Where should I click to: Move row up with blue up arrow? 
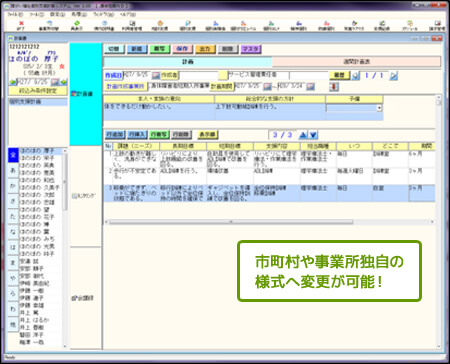303,135
